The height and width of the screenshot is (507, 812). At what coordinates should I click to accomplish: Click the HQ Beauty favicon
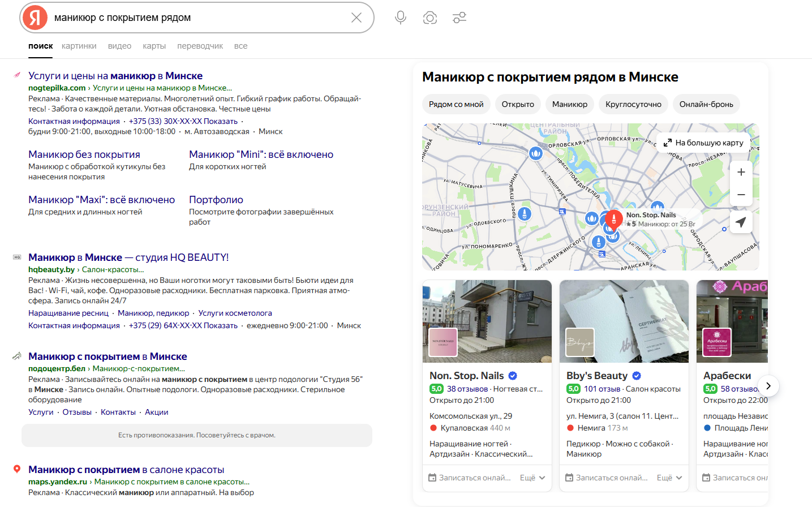click(x=17, y=257)
